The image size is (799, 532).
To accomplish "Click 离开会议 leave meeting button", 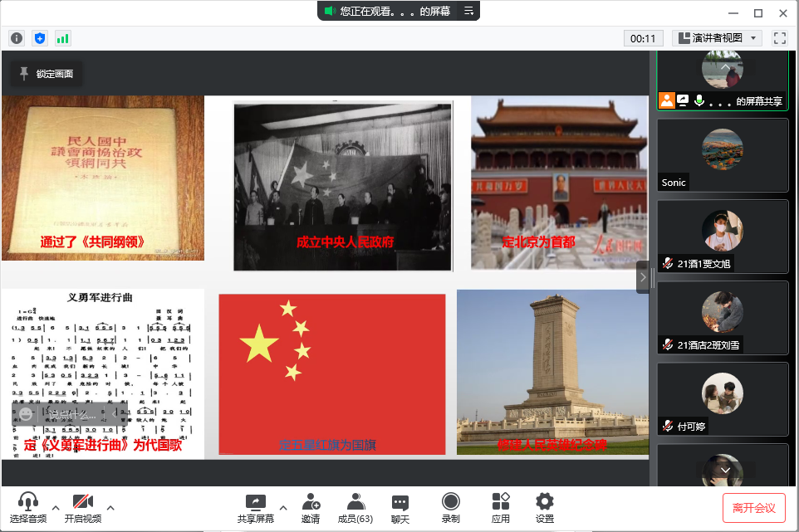I will tap(754, 507).
